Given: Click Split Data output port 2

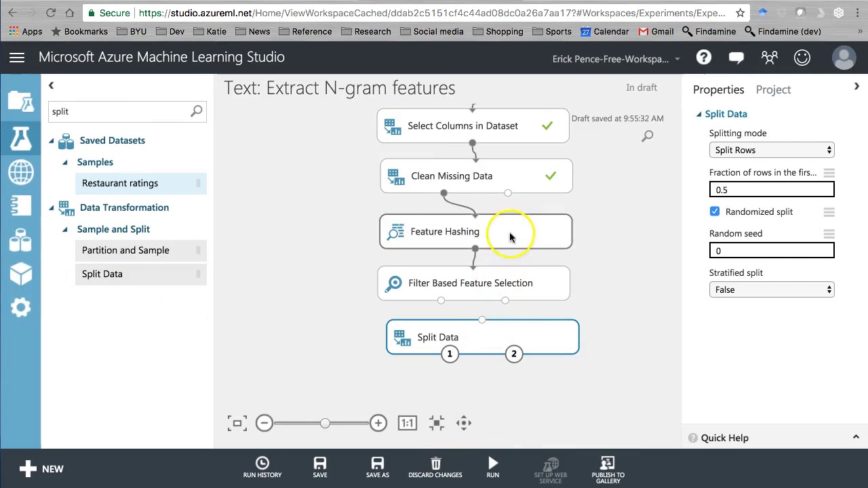Looking at the screenshot, I should click(514, 354).
